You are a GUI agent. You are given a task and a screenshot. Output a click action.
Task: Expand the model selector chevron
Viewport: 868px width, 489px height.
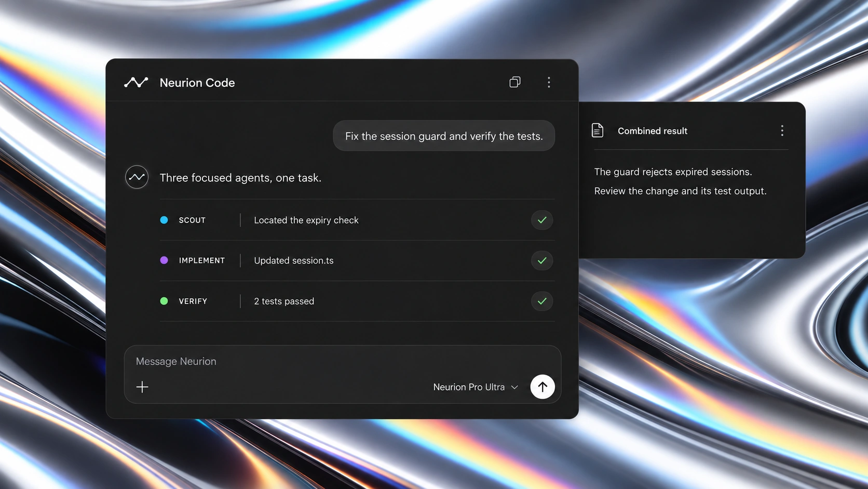coord(514,387)
